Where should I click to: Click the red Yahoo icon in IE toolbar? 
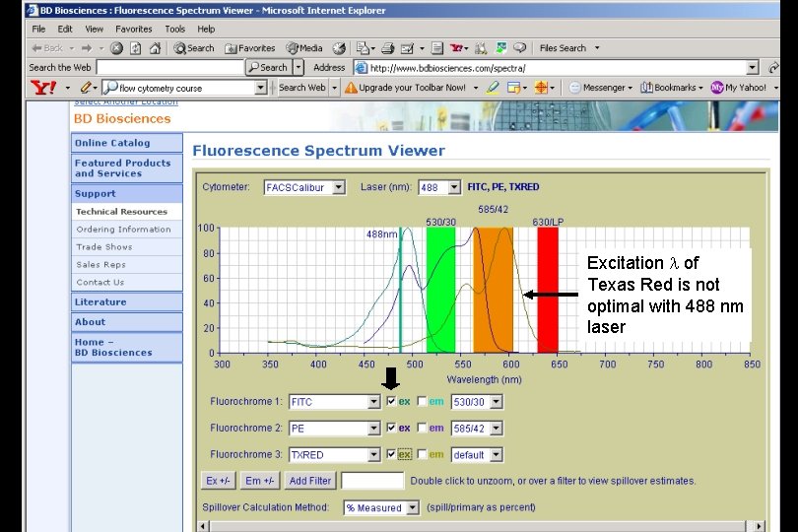click(456, 48)
